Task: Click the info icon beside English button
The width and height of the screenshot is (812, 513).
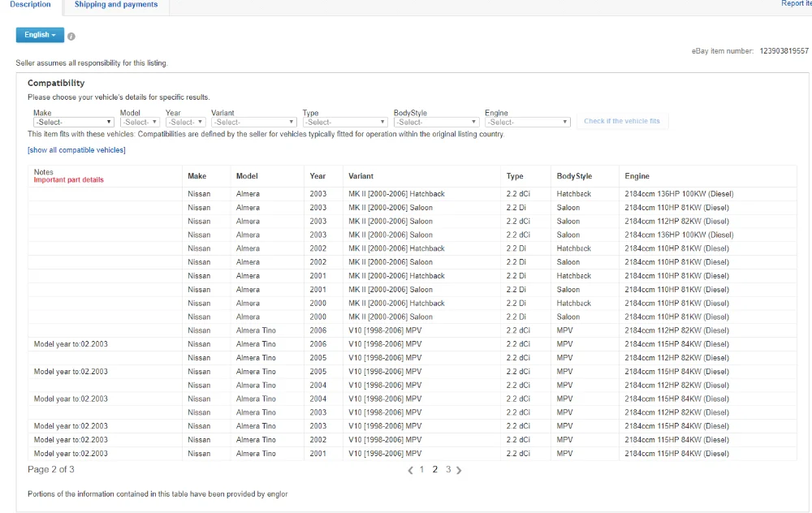Action: tap(71, 37)
